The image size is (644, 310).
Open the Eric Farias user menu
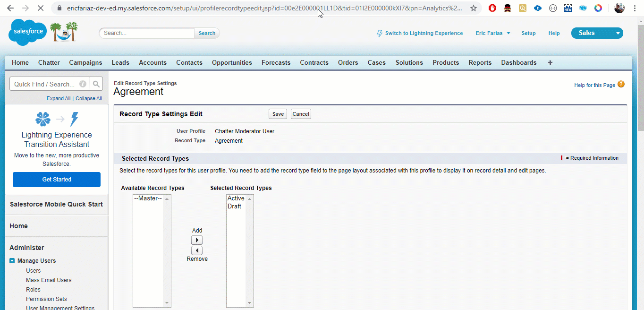point(492,33)
